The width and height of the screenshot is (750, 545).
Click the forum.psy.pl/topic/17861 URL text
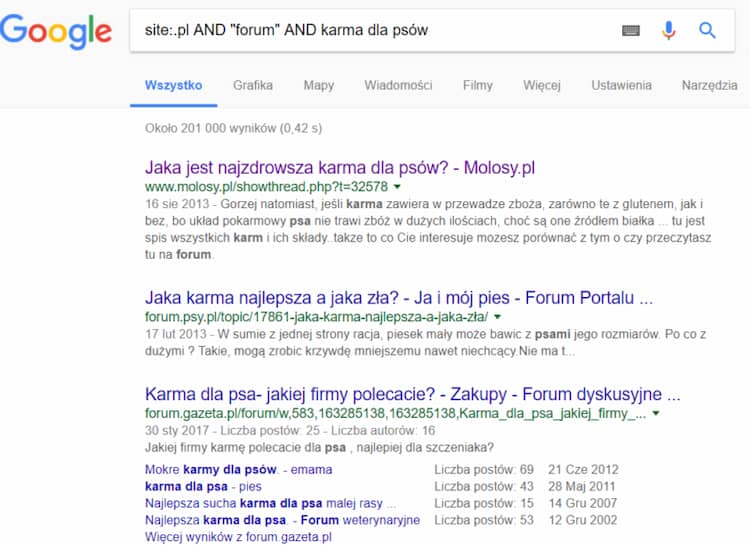click(x=317, y=317)
